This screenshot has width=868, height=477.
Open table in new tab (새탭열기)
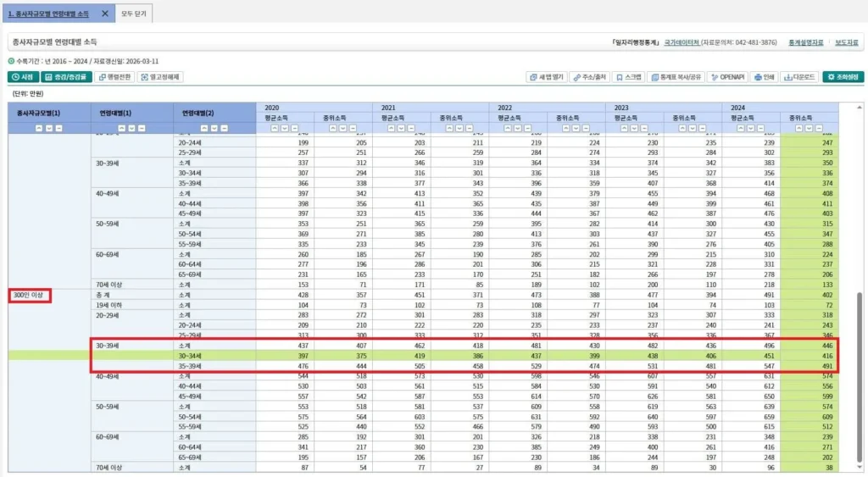coord(547,77)
